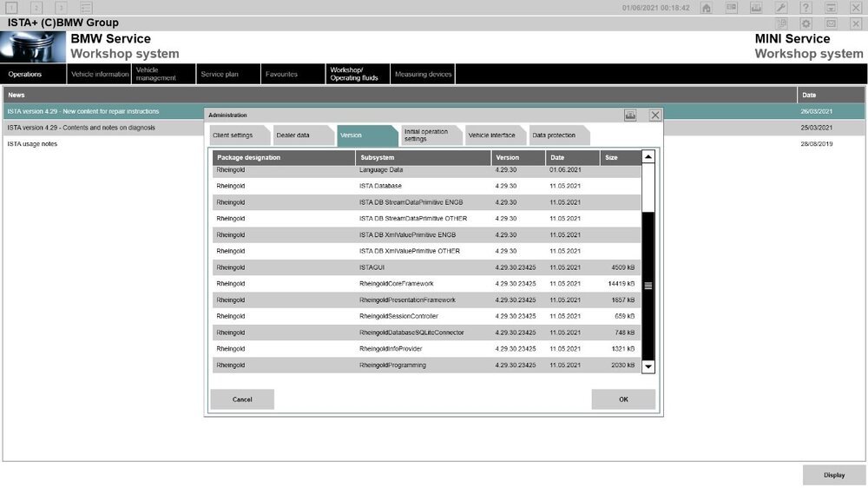868x488 pixels.
Task: Click the top toolbar printer icon
Action: point(756,8)
